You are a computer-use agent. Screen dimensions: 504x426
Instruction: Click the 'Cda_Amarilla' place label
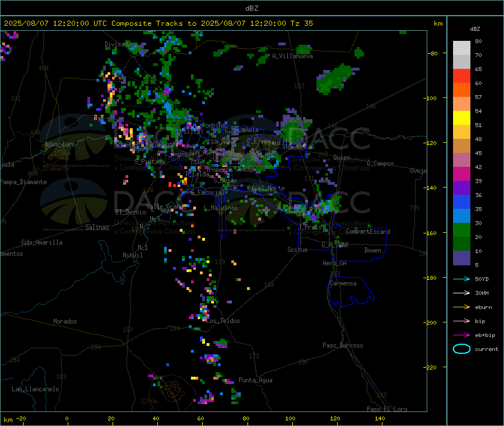[x=42, y=242]
